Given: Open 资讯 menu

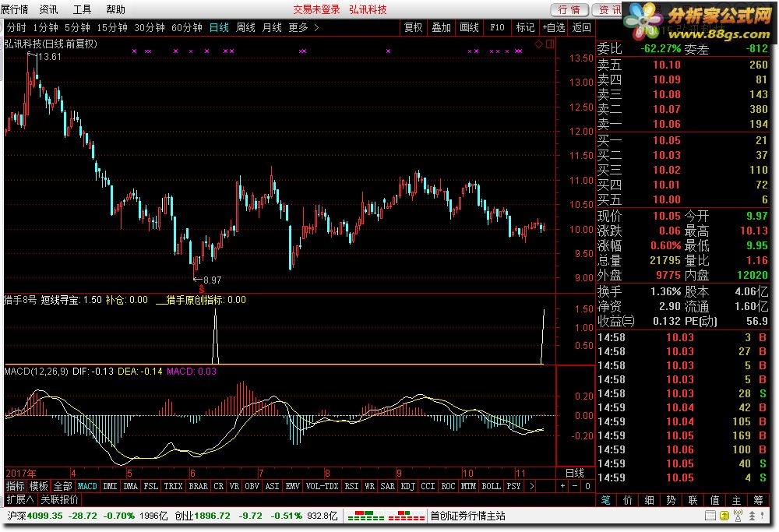Looking at the screenshot, I should point(48,9).
